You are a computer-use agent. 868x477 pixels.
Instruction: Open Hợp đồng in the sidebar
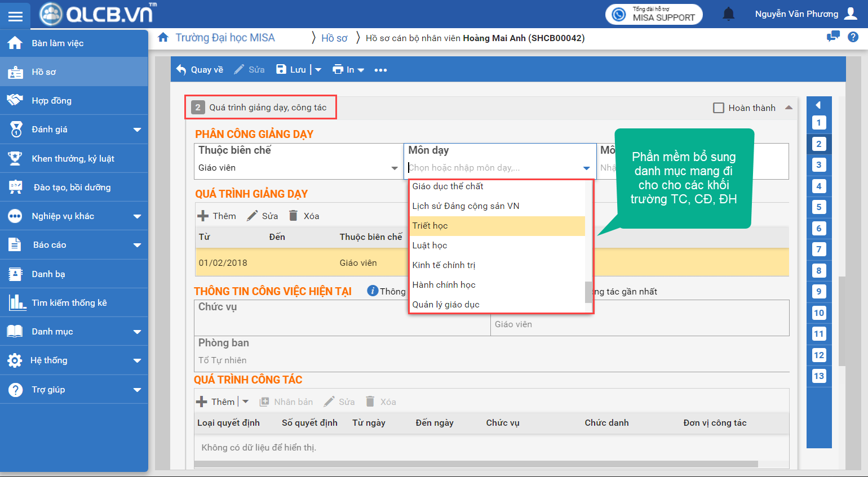pyautogui.click(x=51, y=101)
